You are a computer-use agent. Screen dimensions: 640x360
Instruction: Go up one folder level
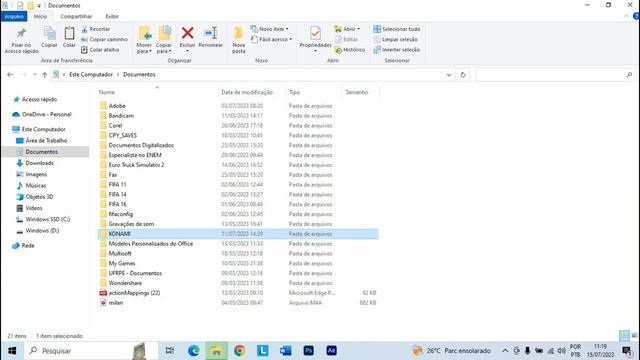(x=44, y=75)
